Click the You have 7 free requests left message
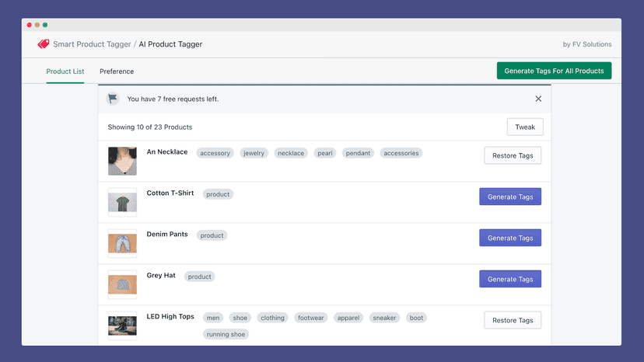Viewport: 644px width, 362px height. pos(173,99)
